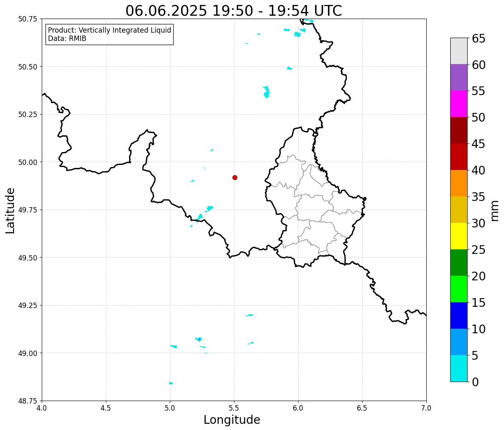The height and width of the screenshot is (430, 504).
Task: Pick the dark blue 10-15 mm colorbar segment
Action: tap(459, 315)
